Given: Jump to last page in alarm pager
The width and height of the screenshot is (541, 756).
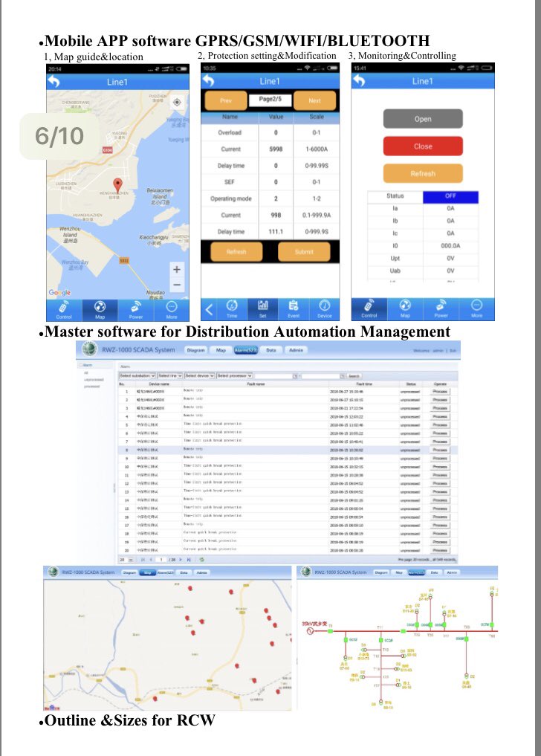Looking at the screenshot, I should 189,560.
